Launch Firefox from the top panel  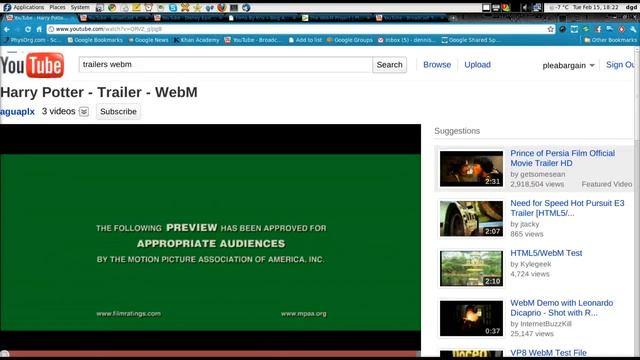[x=221, y=7]
